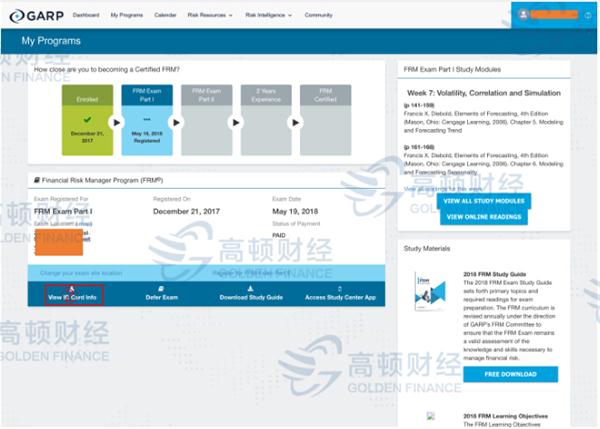Viewport: 600px width, 429px height.
Task: Expand the Risk Resources dropdown
Action: [x=211, y=15]
